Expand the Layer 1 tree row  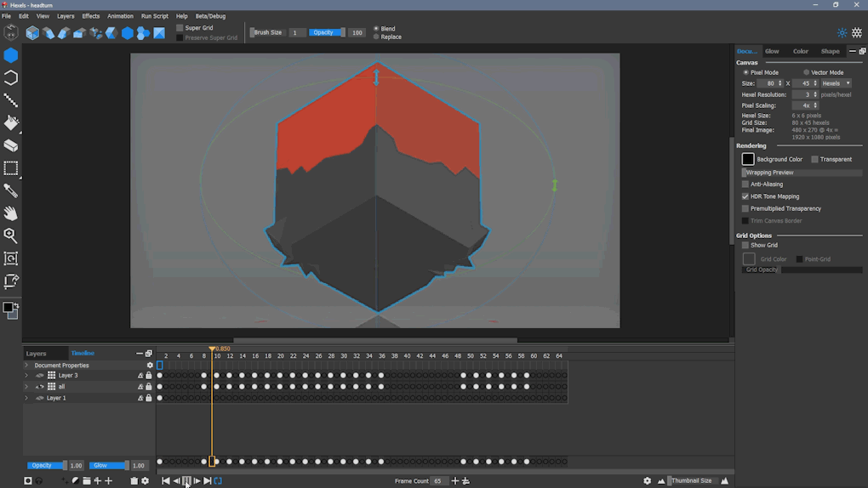[x=26, y=398]
